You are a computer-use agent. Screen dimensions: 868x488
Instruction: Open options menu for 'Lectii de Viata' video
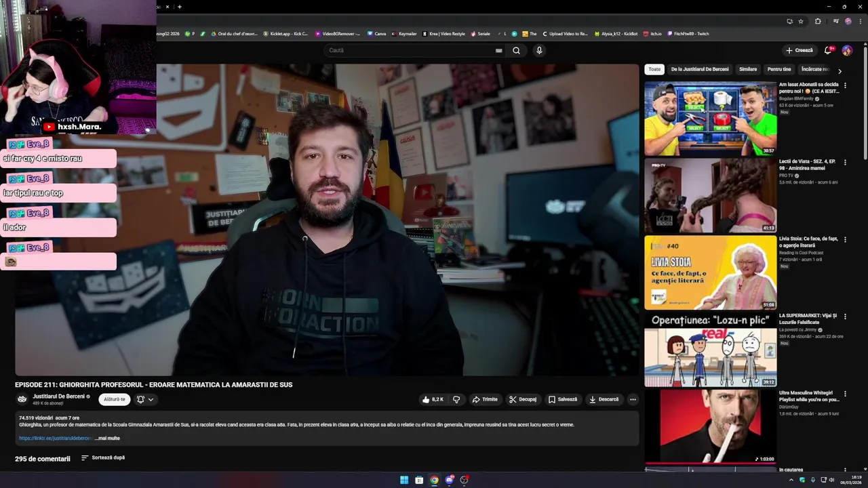pyautogui.click(x=845, y=163)
